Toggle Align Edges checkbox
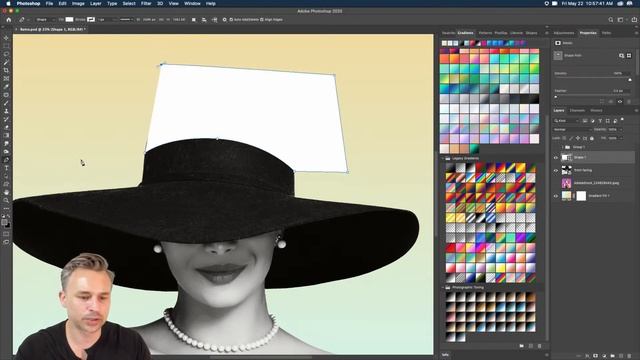The height and width of the screenshot is (360, 640). pos(262,20)
